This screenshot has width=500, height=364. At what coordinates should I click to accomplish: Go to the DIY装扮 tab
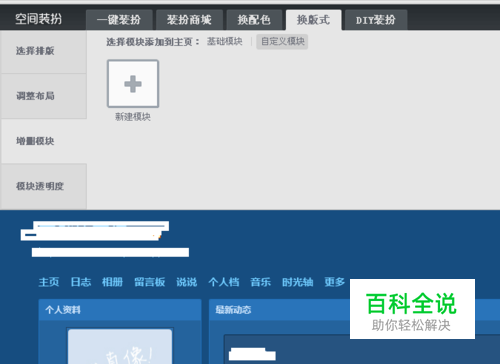(376, 20)
